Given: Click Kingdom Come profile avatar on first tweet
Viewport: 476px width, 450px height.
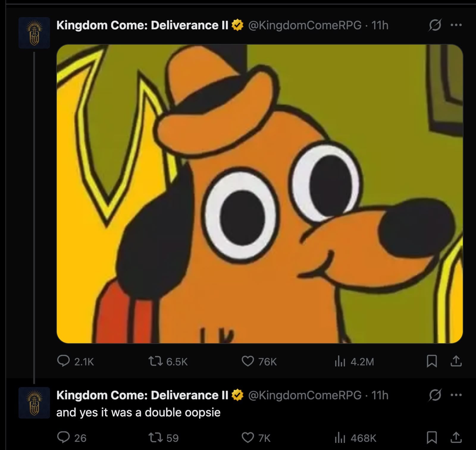Looking at the screenshot, I should (x=34, y=33).
